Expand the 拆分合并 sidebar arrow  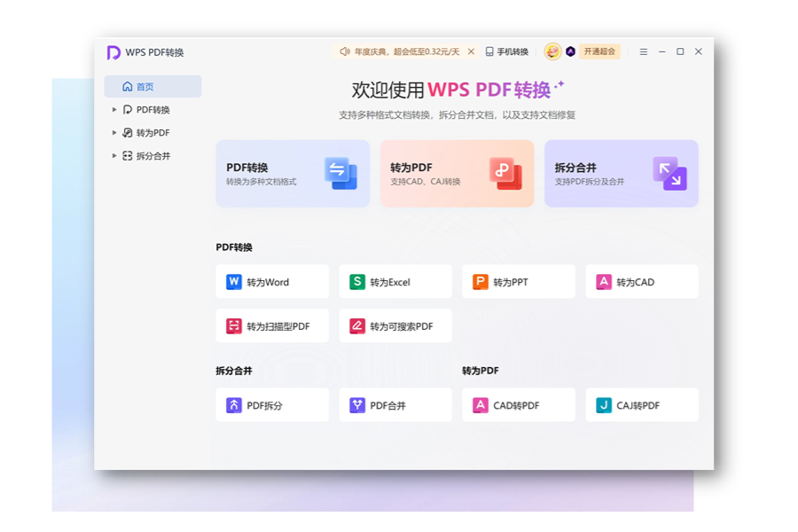[x=114, y=156]
